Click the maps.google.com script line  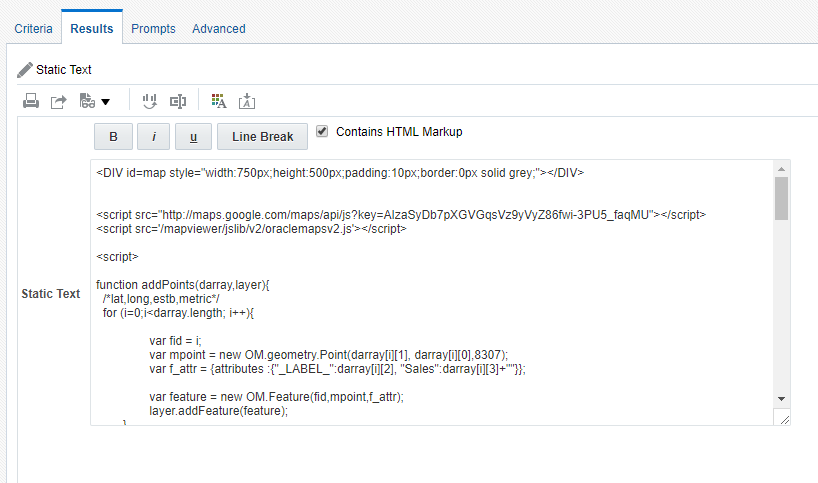click(401, 214)
